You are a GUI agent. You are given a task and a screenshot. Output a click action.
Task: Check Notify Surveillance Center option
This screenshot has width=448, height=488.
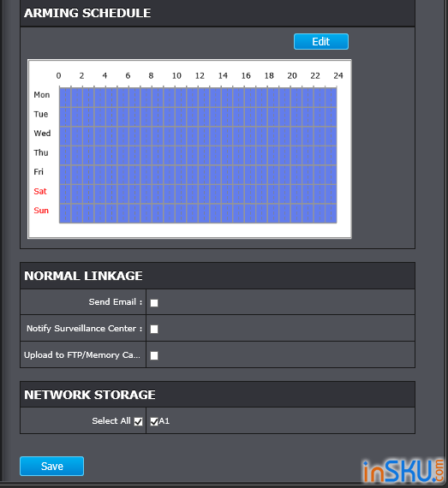pyautogui.click(x=154, y=329)
